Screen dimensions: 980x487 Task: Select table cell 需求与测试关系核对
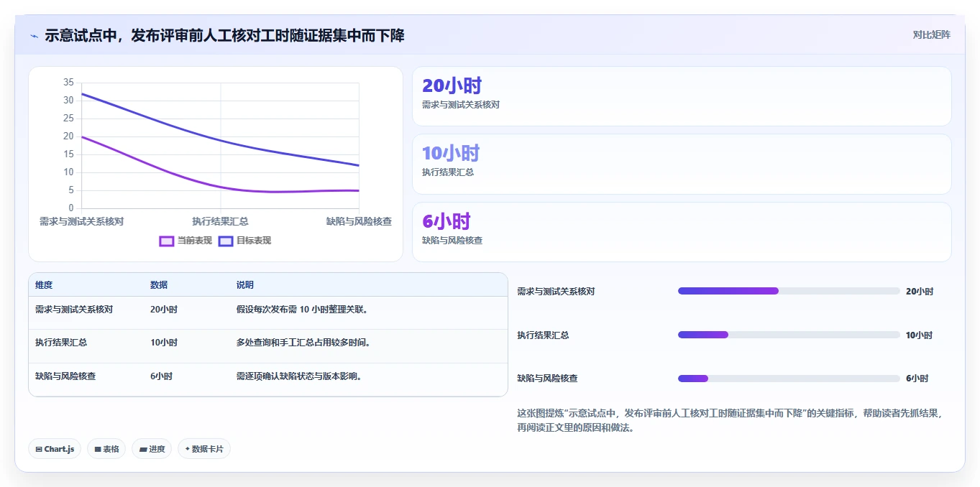pos(74,310)
